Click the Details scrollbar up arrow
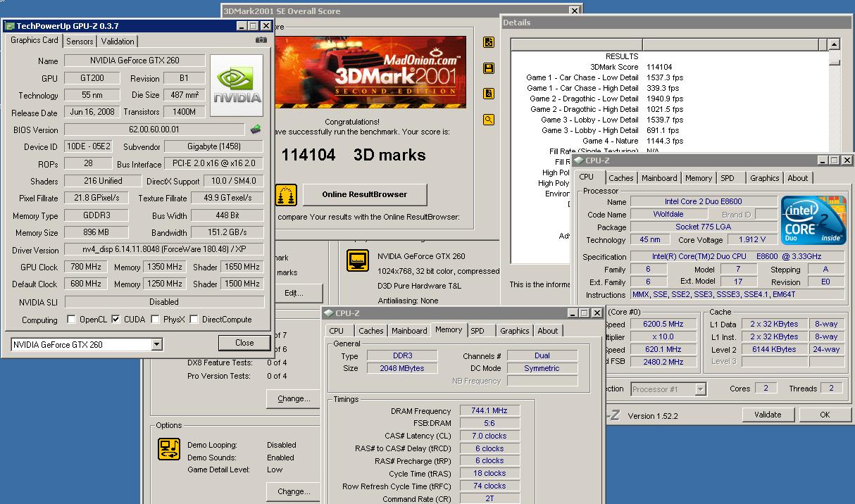The image size is (855, 504). click(834, 44)
